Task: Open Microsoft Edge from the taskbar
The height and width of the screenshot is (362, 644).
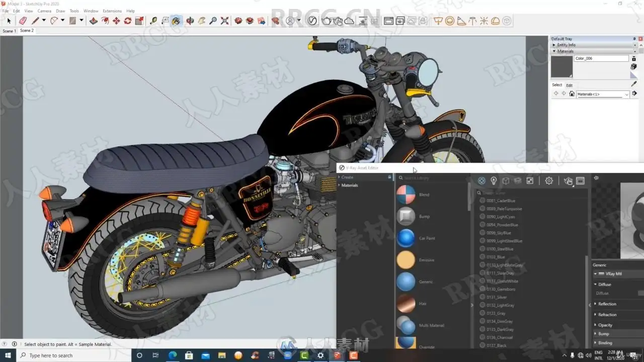Action: click(x=172, y=355)
